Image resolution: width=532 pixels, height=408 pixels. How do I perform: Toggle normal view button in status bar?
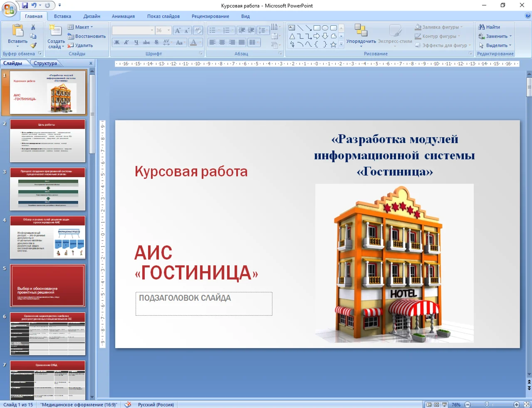click(429, 404)
